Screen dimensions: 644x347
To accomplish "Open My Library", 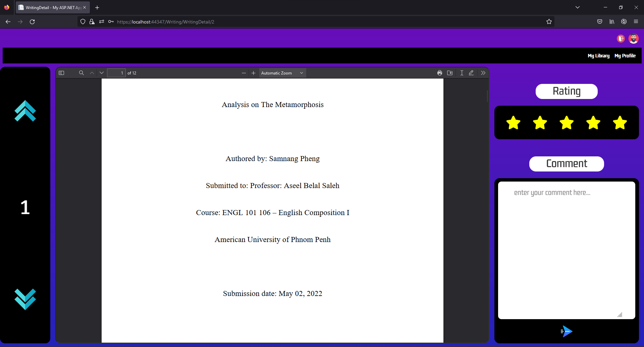I will tap(599, 55).
